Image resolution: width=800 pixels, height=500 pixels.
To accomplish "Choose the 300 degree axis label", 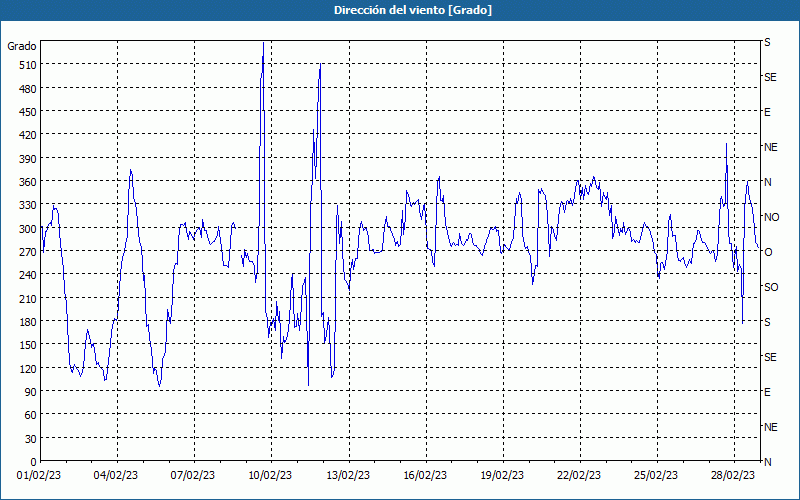I will 27,229.
